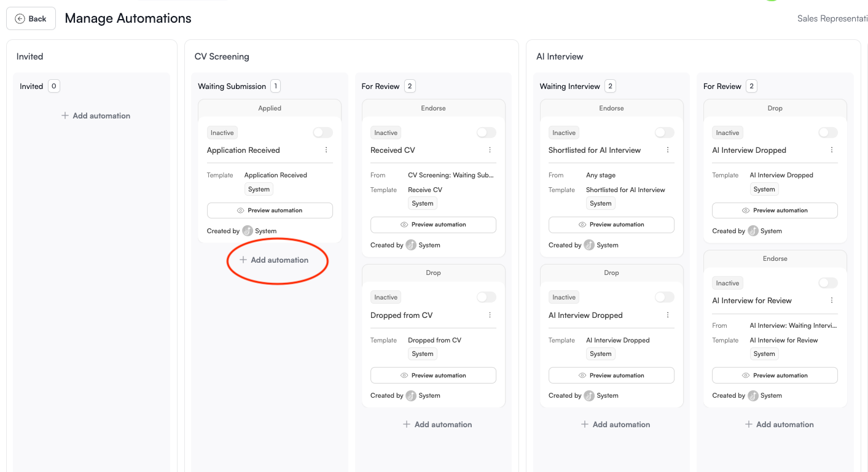Open kebab menu on AI Interview Dropped in Drop section
868x472 pixels.
pyautogui.click(x=668, y=315)
